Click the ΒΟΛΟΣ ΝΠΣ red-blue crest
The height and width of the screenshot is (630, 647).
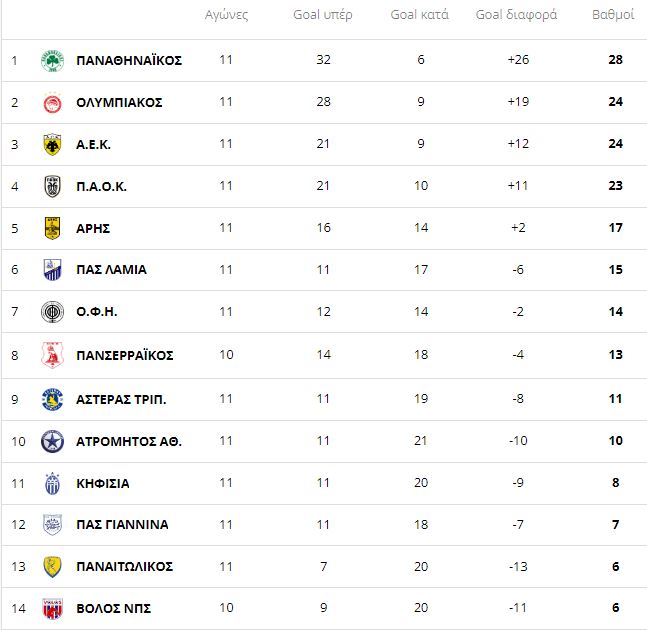(x=52, y=609)
